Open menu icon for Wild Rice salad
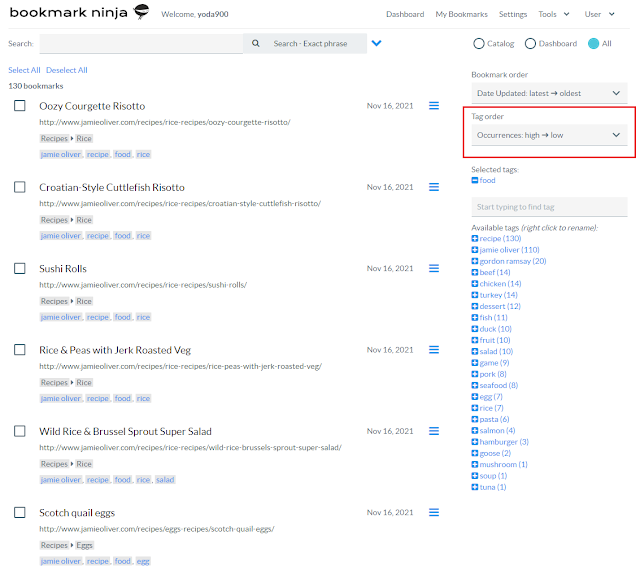Screen dimensions: 640x570 click(x=434, y=431)
